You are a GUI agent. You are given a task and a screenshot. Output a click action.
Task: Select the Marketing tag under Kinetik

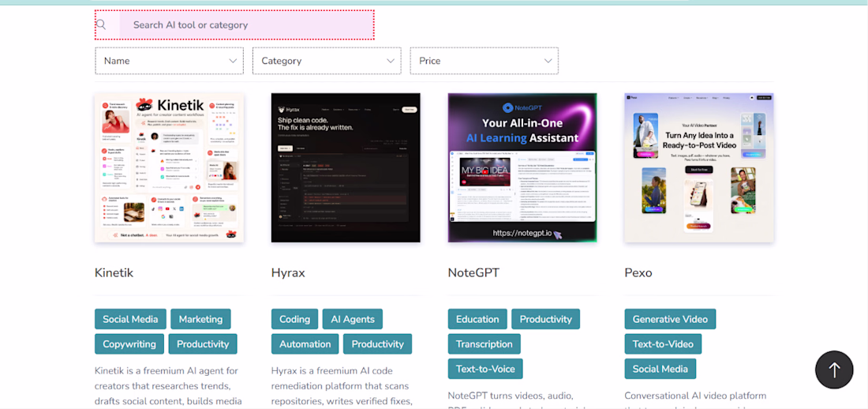coord(200,319)
